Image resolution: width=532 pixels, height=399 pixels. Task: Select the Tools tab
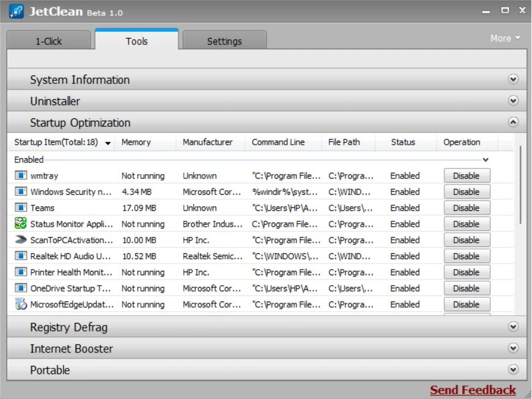pos(137,39)
